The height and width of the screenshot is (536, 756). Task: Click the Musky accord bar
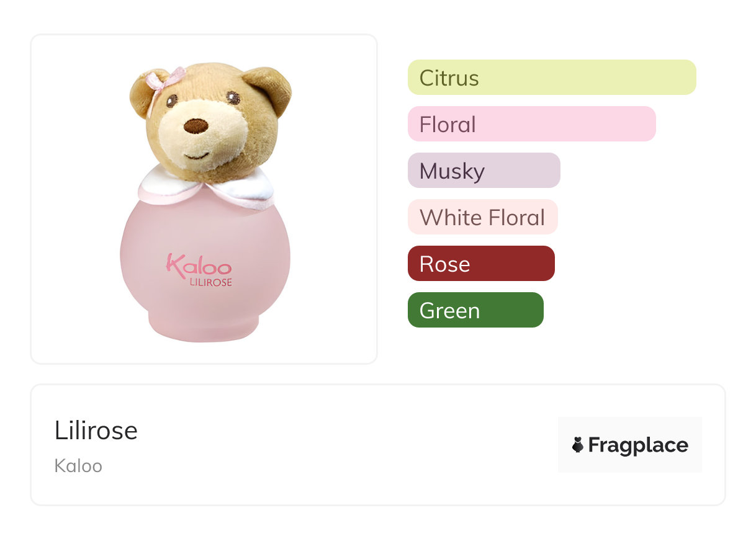(x=484, y=171)
